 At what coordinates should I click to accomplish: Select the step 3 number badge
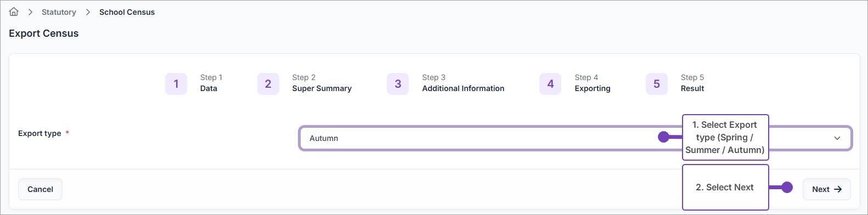[x=398, y=84]
